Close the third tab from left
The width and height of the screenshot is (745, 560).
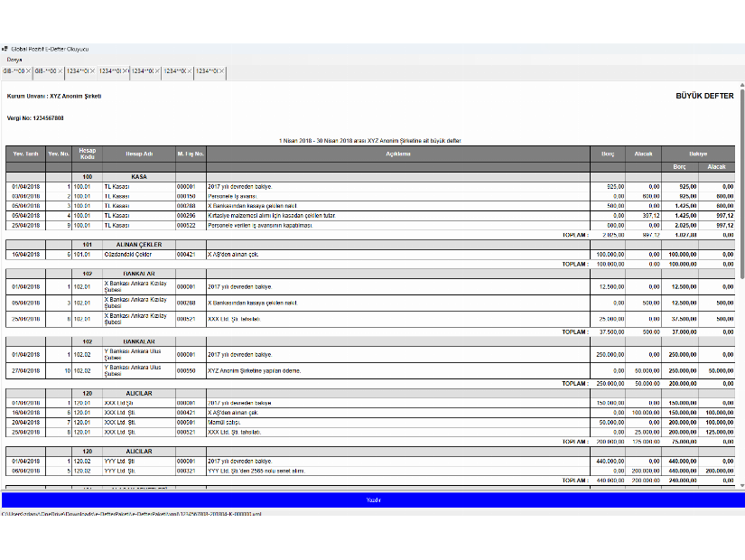92,70
